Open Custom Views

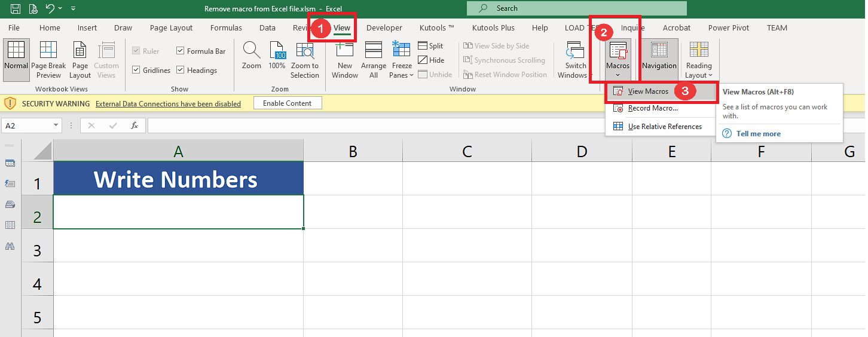click(106, 60)
